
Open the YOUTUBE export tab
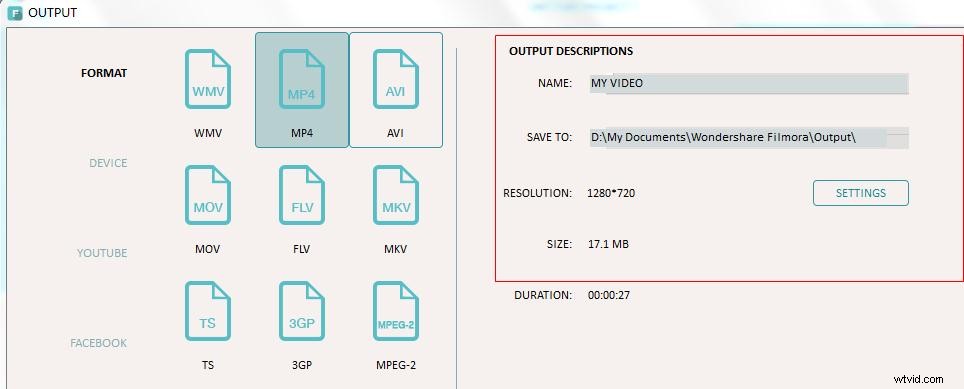click(102, 253)
